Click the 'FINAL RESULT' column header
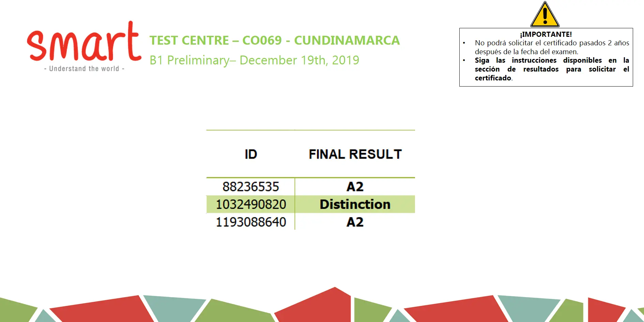This screenshot has height=322, width=644. pos(355,154)
